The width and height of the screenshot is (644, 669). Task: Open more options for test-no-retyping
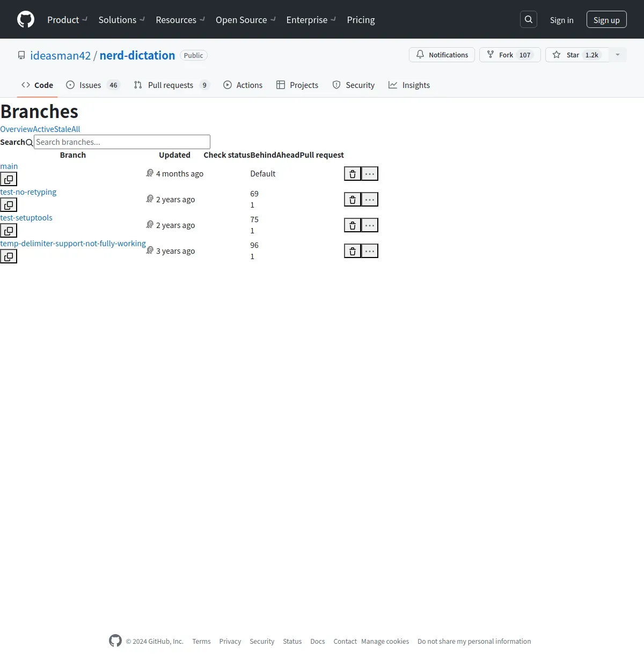[x=370, y=200]
